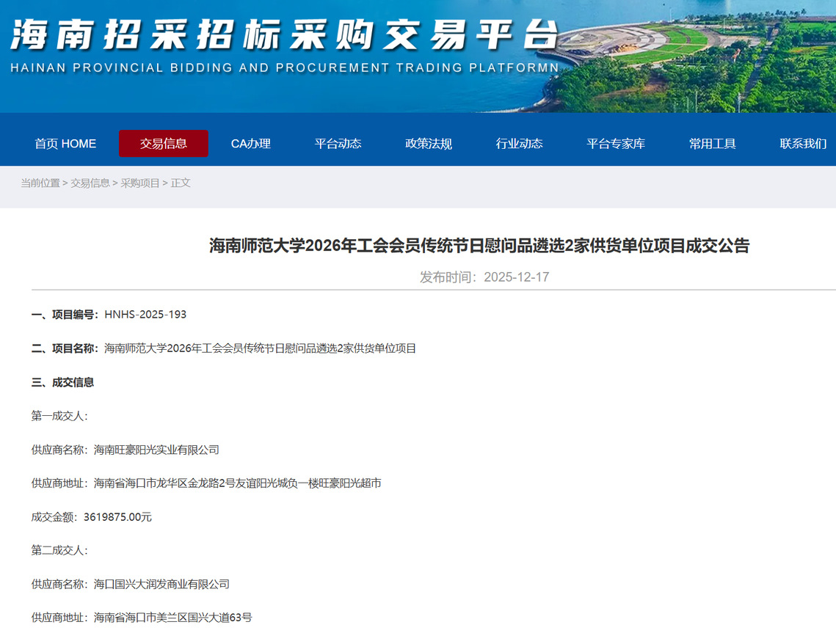836x644 pixels.
Task: Click supplier name 海南旺豪阳光实业有限公司
Action: pos(156,450)
